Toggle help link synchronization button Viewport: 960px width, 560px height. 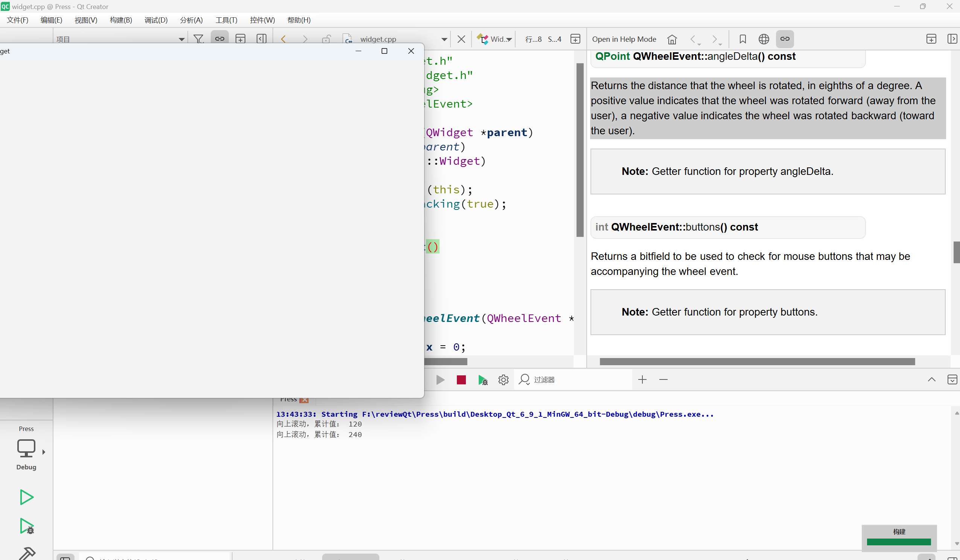(x=785, y=39)
